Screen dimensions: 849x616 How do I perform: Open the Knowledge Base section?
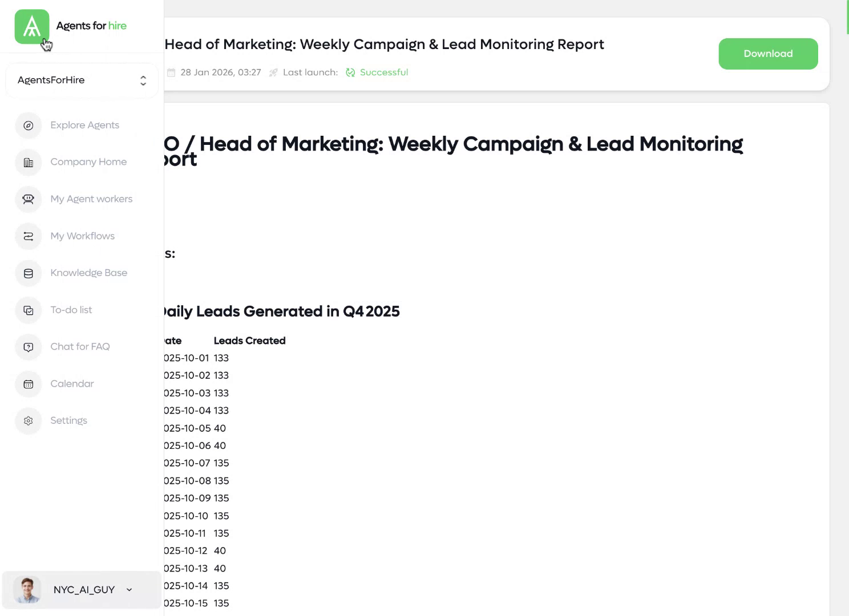pos(88,273)
